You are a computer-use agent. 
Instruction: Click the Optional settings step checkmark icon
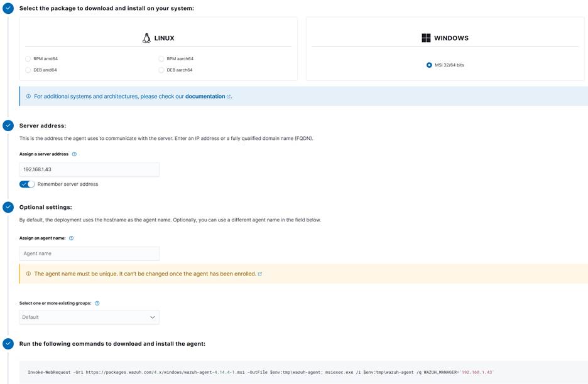click(8, 207)
